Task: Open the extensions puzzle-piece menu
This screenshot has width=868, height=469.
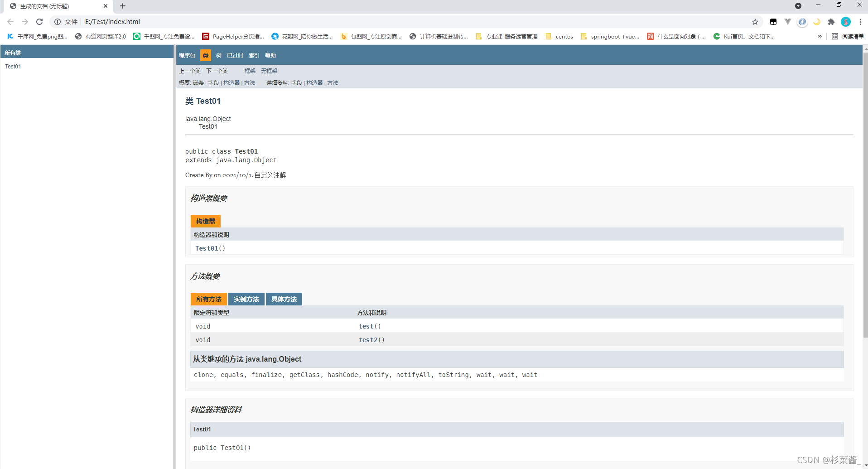Action: tap(831, 22)
